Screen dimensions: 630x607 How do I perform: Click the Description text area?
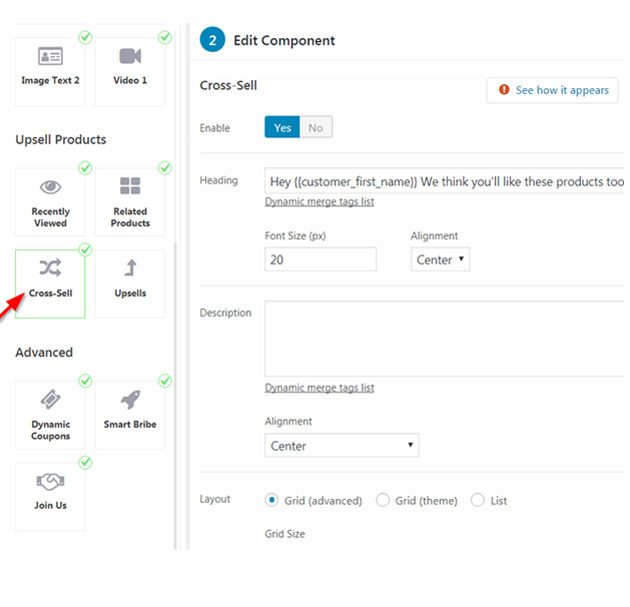coord(444,339)
